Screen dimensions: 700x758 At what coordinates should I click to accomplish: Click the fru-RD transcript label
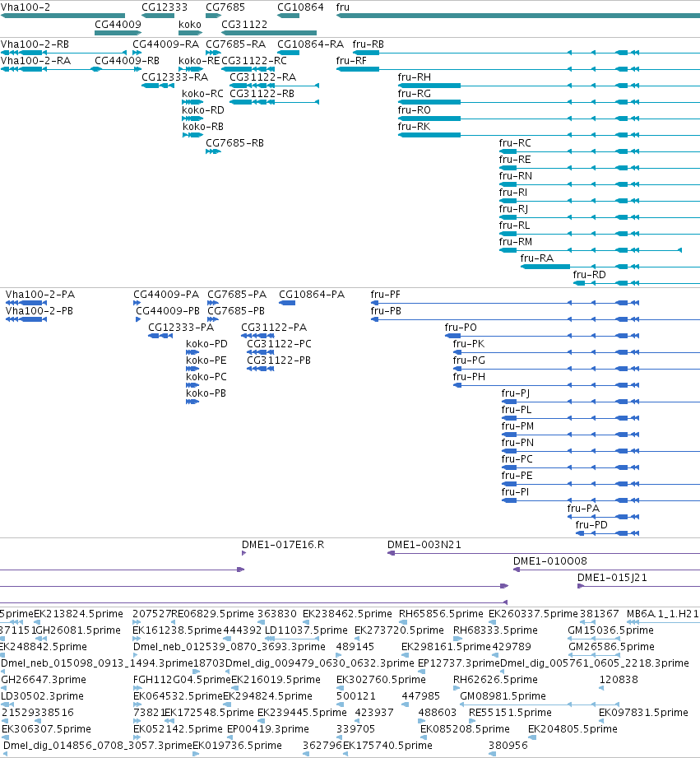tap(590, 274)
